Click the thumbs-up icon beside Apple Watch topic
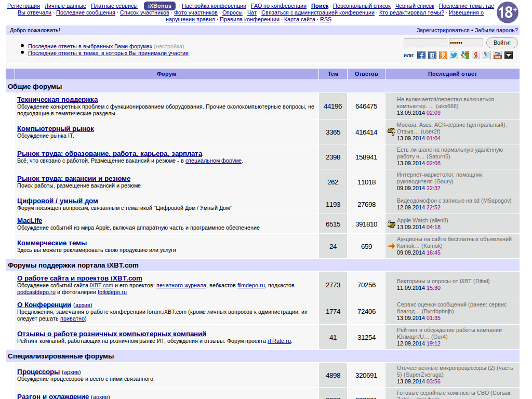 391,223
